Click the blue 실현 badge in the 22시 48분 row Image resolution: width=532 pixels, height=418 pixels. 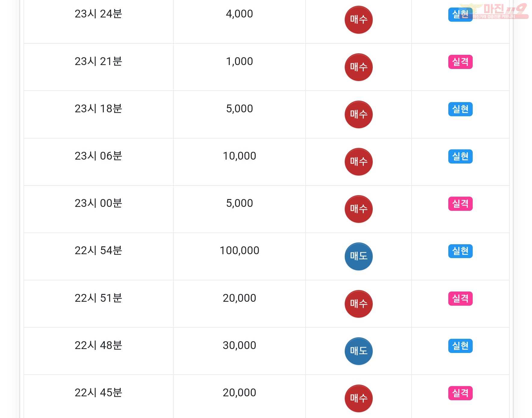tap(460, 346)
